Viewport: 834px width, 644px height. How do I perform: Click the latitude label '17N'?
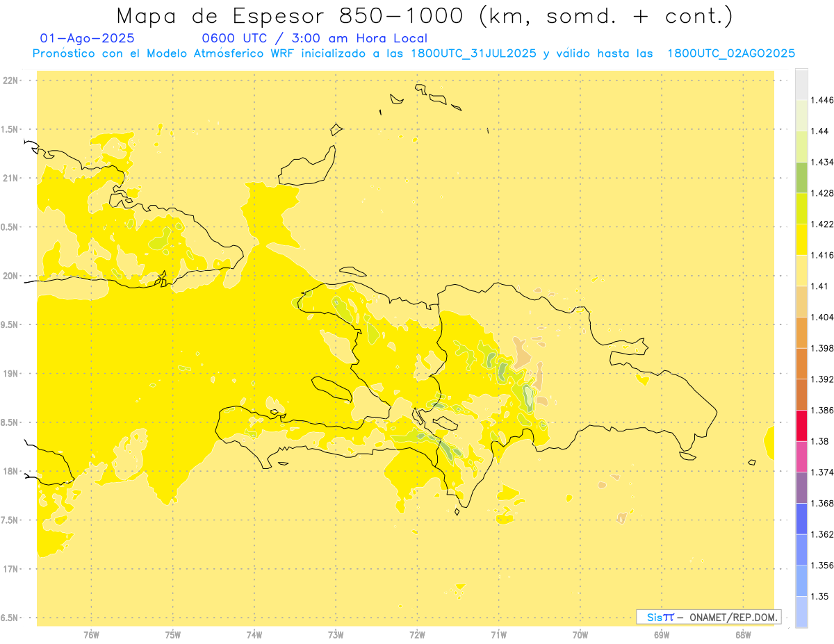[11, 569]
